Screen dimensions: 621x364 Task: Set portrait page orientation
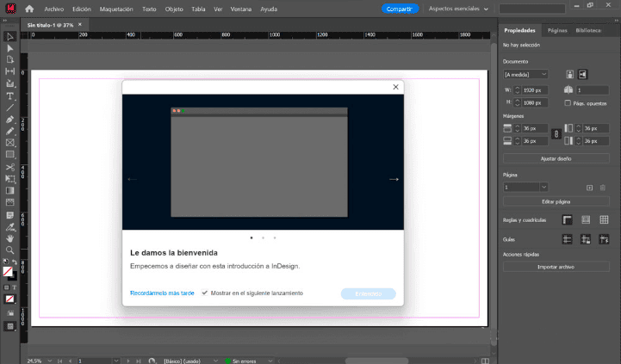point(569,74)
